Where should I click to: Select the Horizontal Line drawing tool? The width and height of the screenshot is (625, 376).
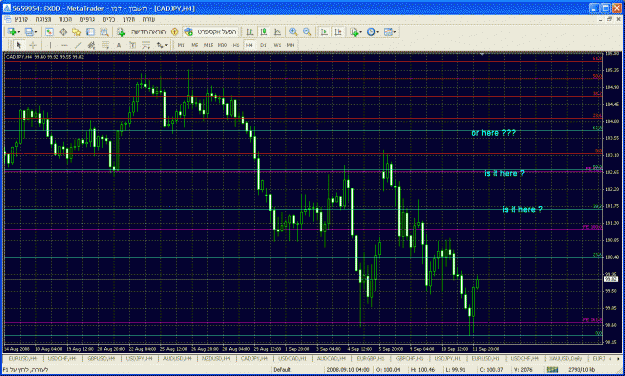click(x=64, y=45)
